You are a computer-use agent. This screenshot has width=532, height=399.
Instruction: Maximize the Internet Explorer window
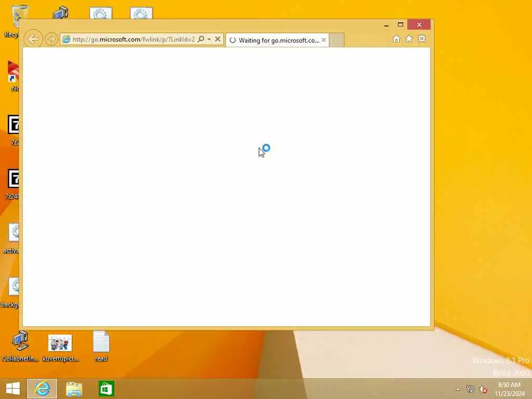pos(401,25)
